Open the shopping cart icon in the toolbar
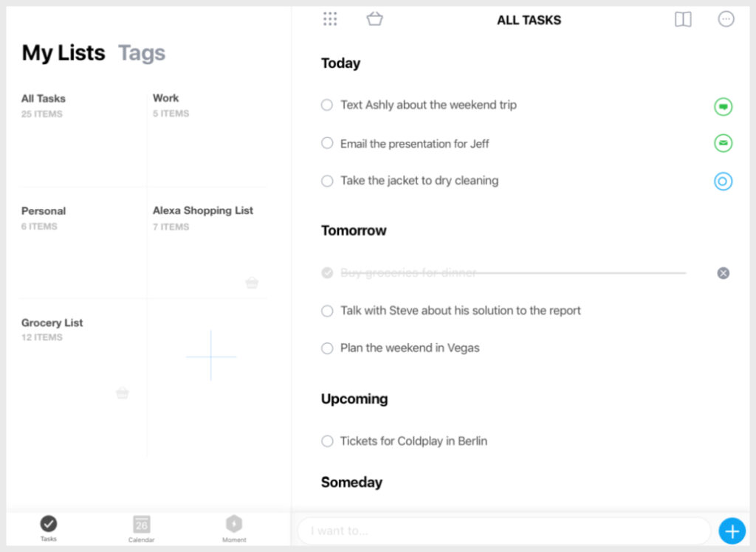Image resolution: width=756 pixels, height=552 pixels. 374,19
